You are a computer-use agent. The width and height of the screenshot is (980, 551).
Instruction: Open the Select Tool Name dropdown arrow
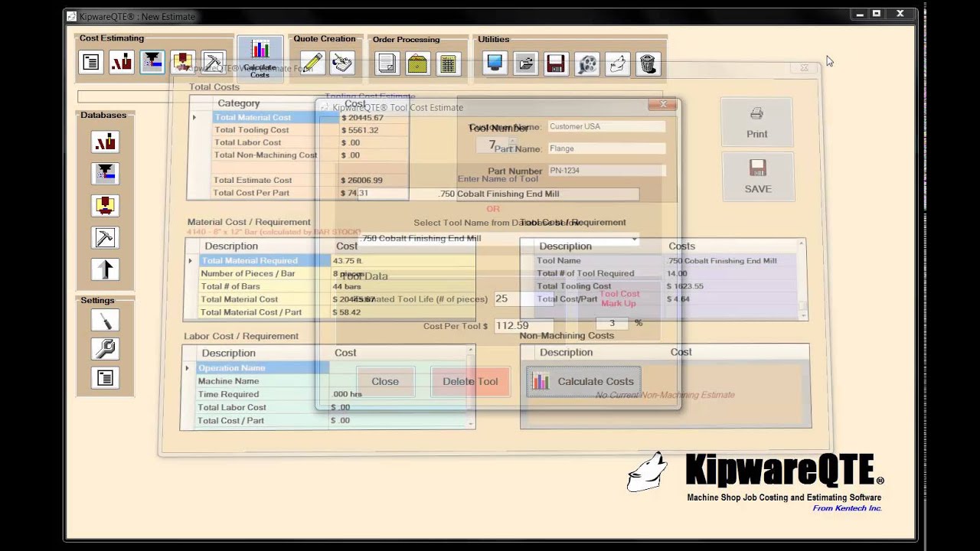click(634, 239)
